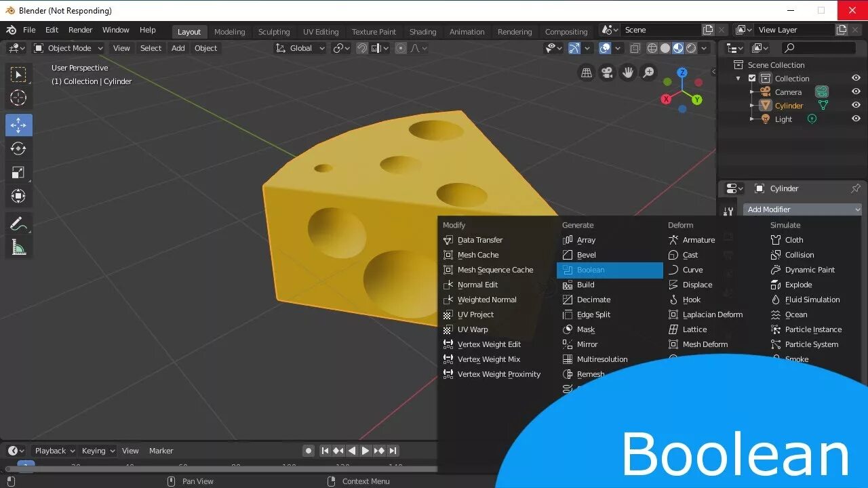Open the shading options dropdown arrow

coord(705,48)
